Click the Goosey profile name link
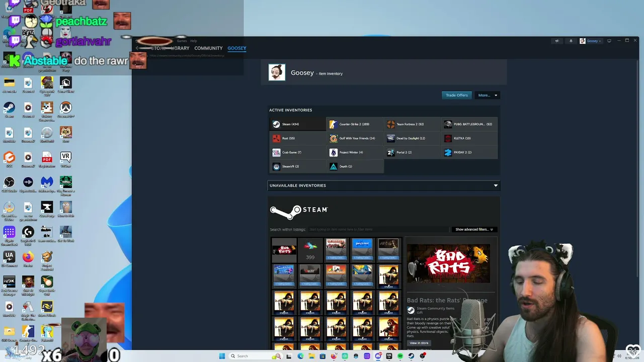This screenshot has width=644, height=362. 302,73
